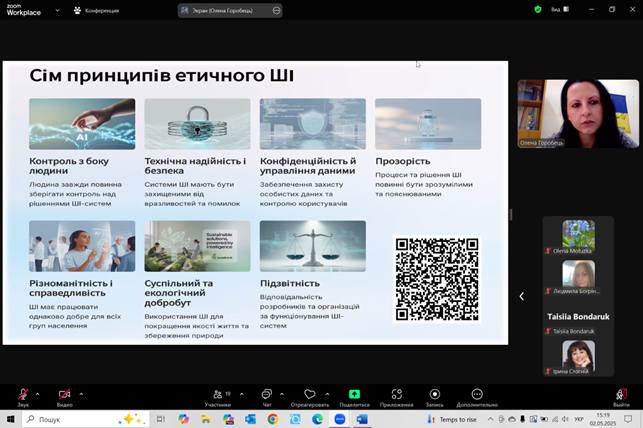This screenshot has width=643, height=428.
Task: Click the Отреагировать reactions heart icon
Action: [310, 395]
